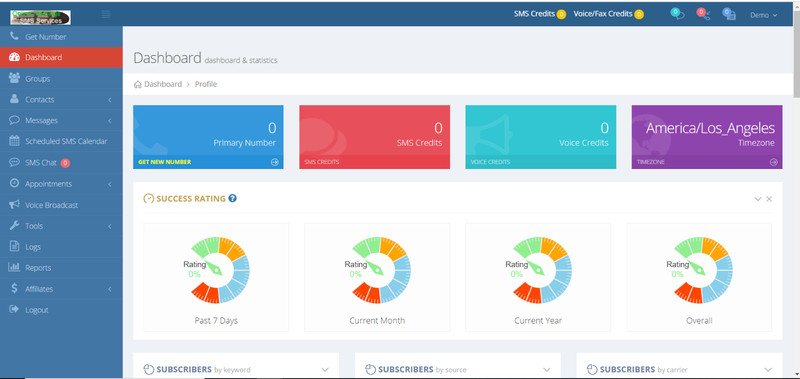Image resolution: width=800 pixels, height=379 pixels.
Task: Click the teal Voice Credits card
Action: click(x=540, y=137)
